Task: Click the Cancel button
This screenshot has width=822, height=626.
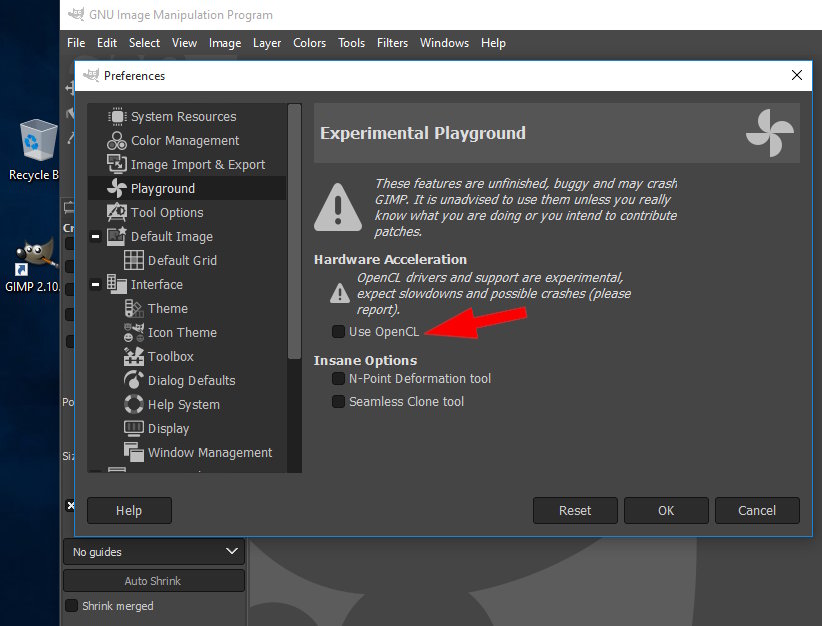Action: click(757, 511)
